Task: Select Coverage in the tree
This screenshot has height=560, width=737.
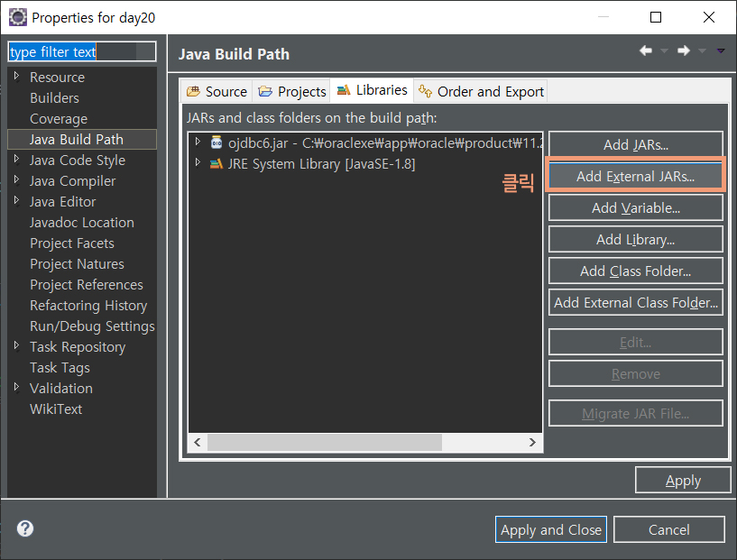Action: (59, 118)
